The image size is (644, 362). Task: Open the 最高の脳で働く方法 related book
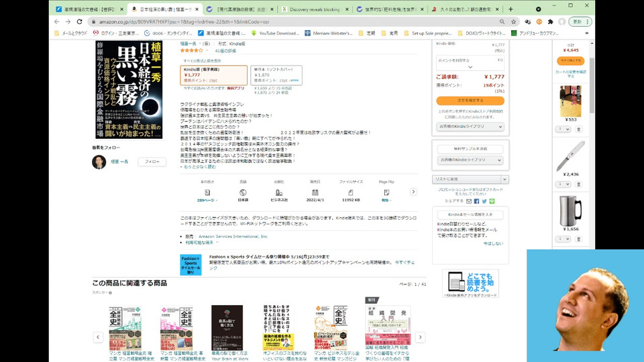coord(227,328)
